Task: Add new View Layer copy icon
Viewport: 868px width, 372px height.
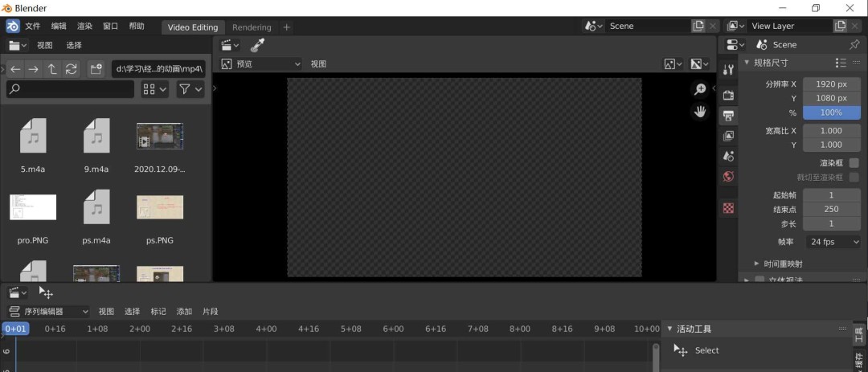Action: (840, 26)
